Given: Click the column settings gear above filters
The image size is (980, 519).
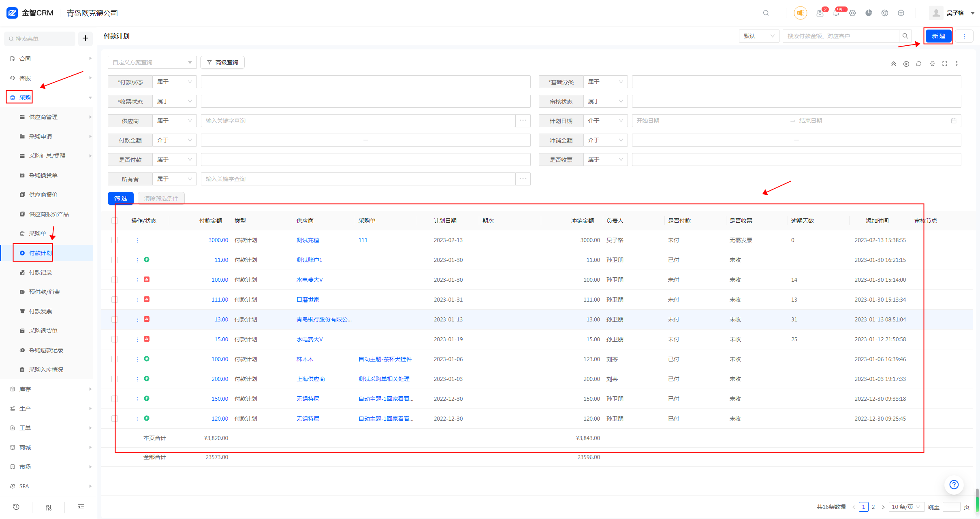Looking at the screenshot, I should 932,64.
